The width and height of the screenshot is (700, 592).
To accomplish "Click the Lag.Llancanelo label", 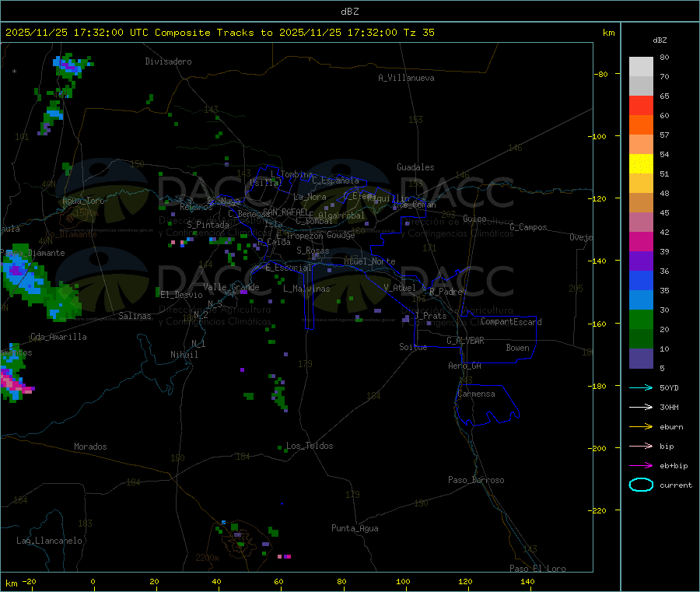I will click(49, 541).
